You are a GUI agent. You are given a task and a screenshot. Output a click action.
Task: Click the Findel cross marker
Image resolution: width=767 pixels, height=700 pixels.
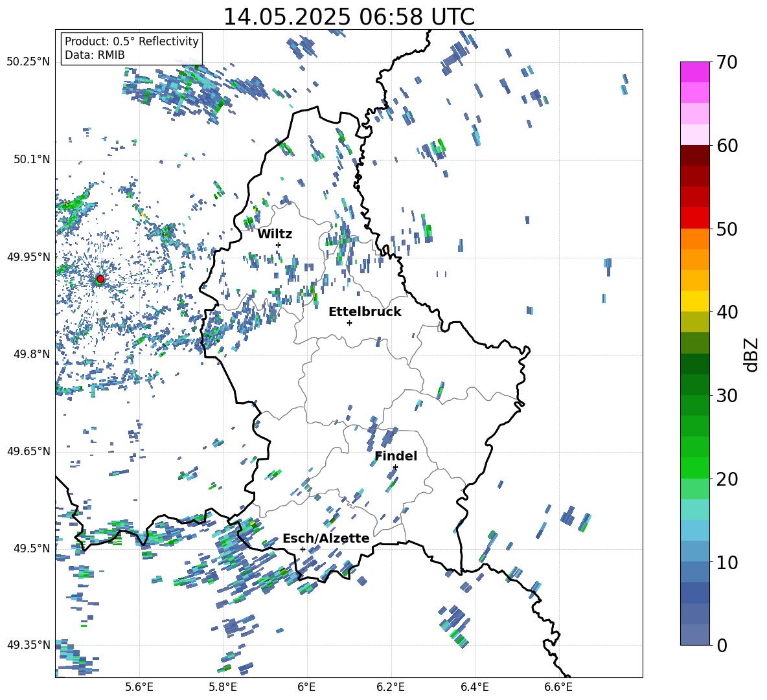pos(395,468)
